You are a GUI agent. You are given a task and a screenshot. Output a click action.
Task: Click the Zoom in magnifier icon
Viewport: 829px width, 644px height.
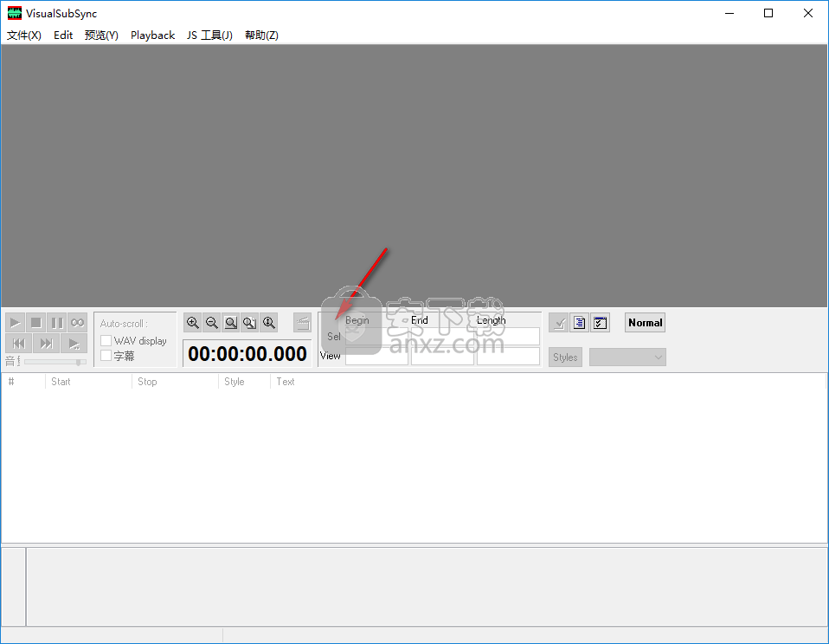pos(193,323)
